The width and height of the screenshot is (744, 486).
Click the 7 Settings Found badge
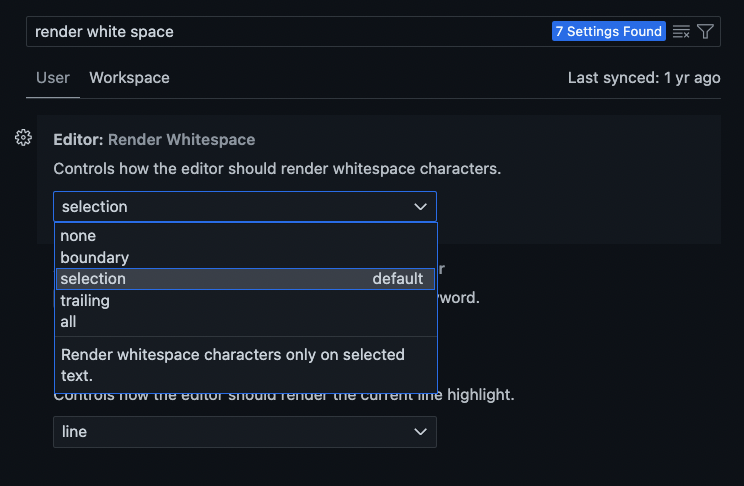[608, 32]
